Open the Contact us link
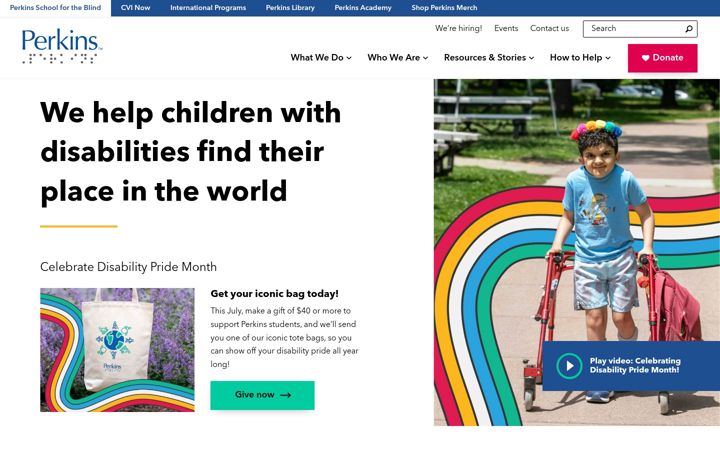Viewport: 720px width, 450px height. [x=549, y=28]
